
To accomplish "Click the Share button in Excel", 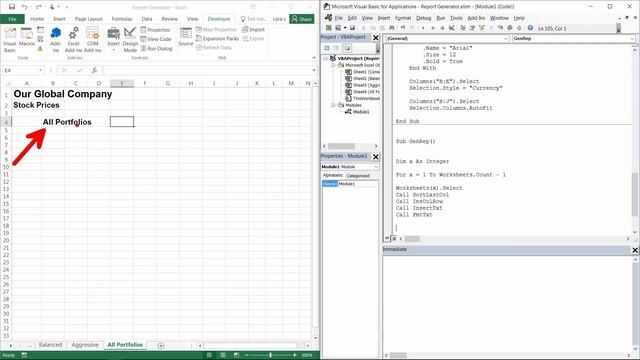I will 302,19.
